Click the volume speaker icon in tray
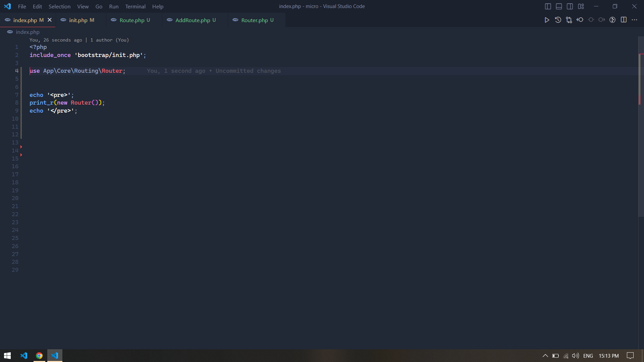The width and height of the screenshot is (644, 362). click(576, 356)
